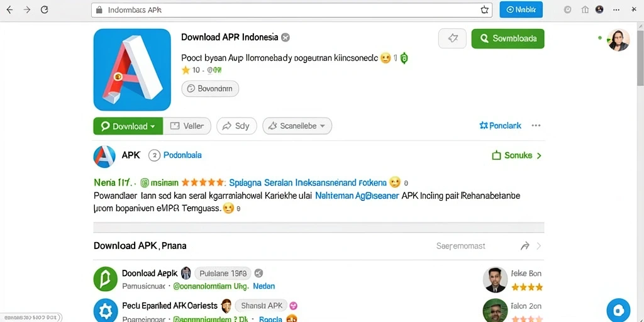644x322 pixels.
Task: Click the large blue A app icon
Action: tap(132, 69)
